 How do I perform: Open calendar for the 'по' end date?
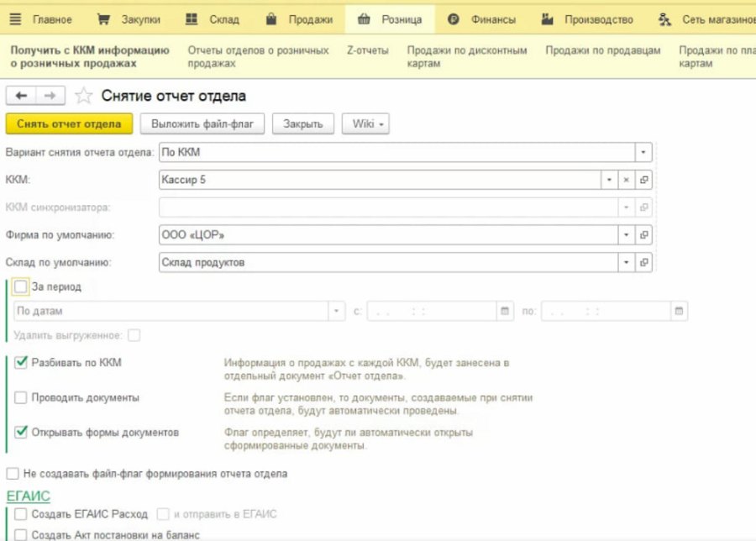[x=679, y=311]
